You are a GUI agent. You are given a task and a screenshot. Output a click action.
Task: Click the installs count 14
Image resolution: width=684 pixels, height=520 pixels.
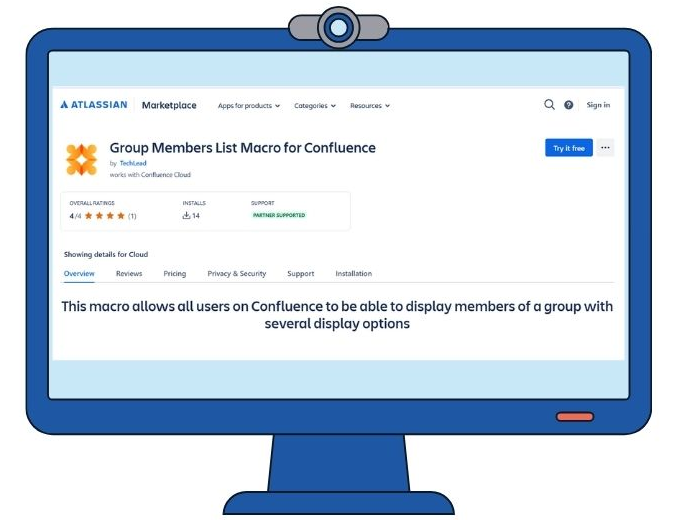196,216
